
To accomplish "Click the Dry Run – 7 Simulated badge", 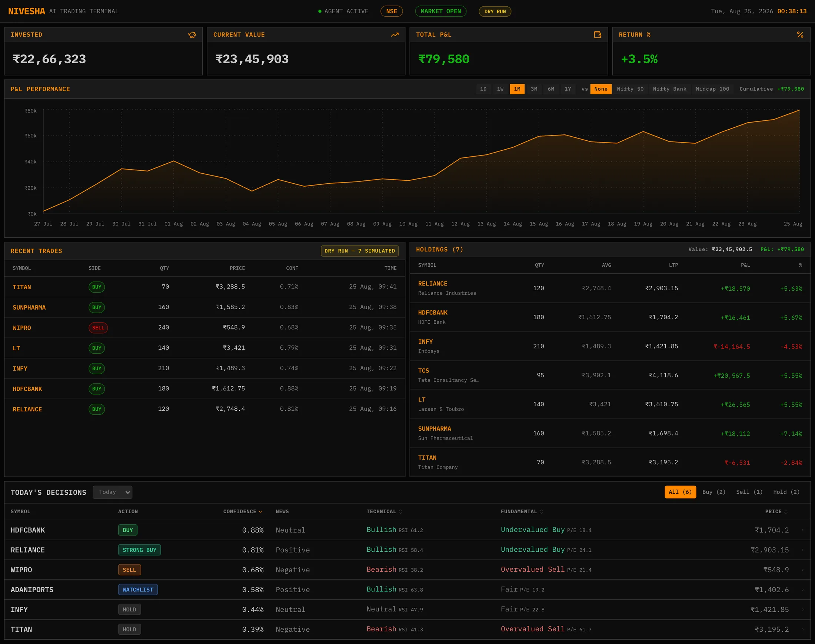I will [x=359, y=251].
